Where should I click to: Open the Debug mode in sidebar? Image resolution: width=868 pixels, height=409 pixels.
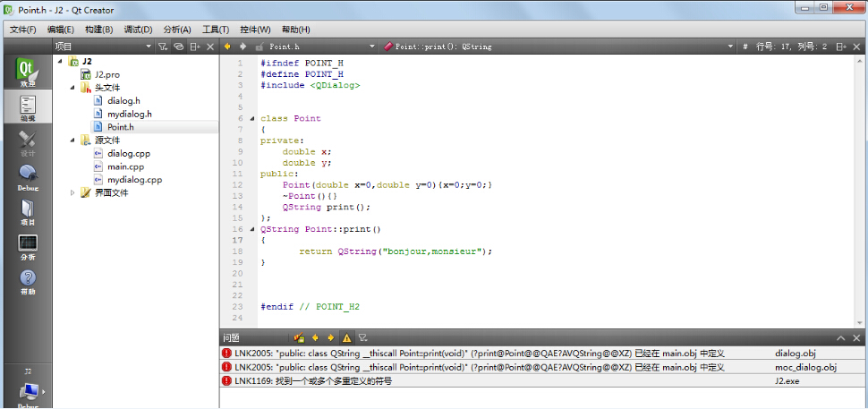point(27,177)
